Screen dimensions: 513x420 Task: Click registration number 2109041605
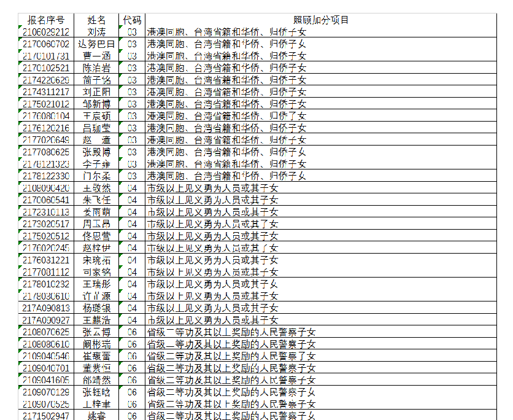[x=46, y=380]
